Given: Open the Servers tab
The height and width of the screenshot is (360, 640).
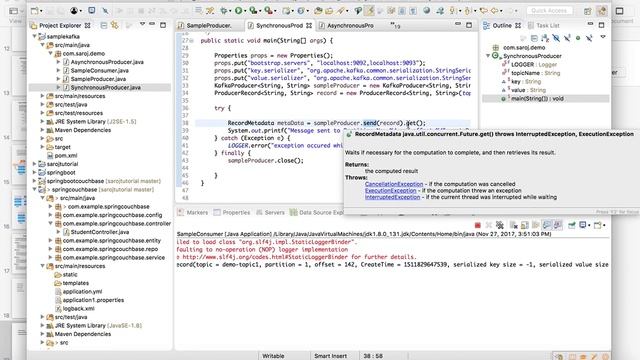Looking at the screenshot, I should [270, 212].
